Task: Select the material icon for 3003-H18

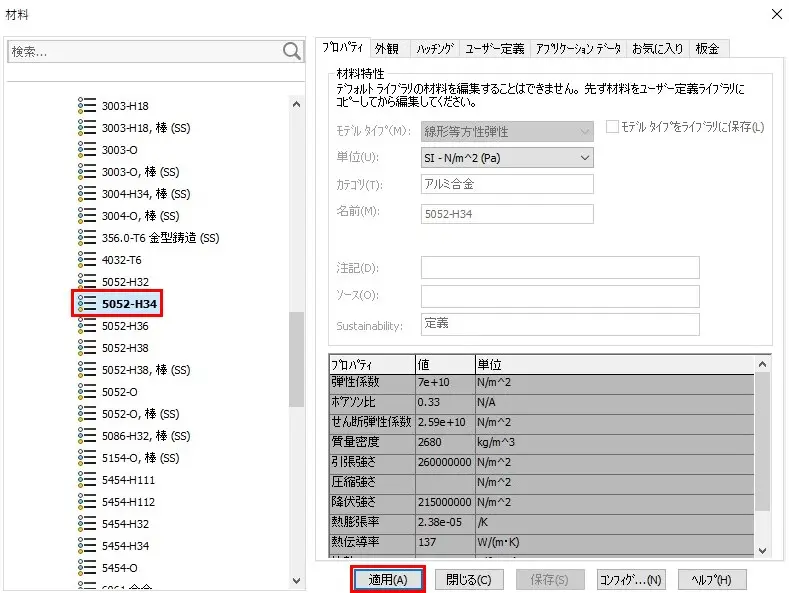Action: pyautogui.click(x=87, y=106)
